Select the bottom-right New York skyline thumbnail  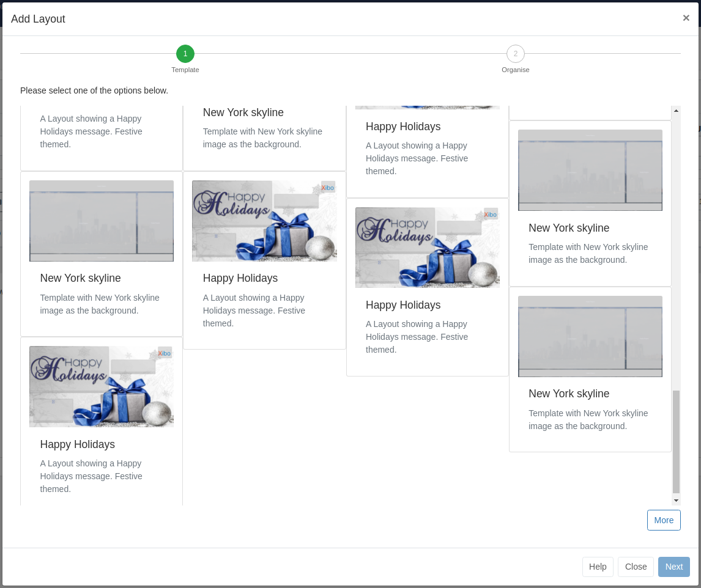pos(590,336)
